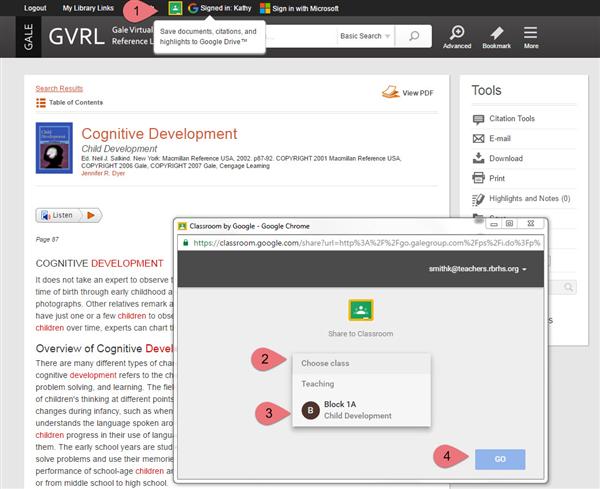
Task: Select Print in Tools panel
Action: pos(497,178)
